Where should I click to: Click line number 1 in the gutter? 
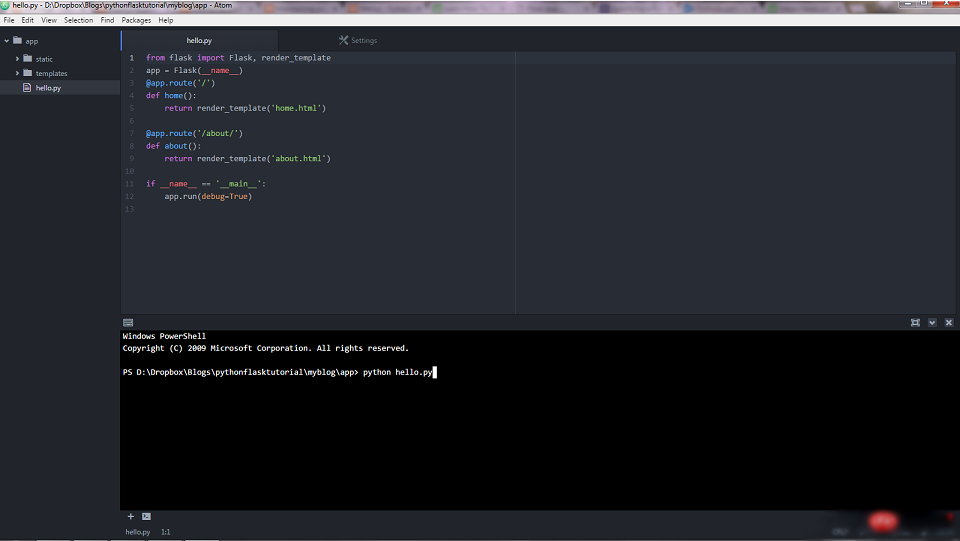click(x=131, y=58)
